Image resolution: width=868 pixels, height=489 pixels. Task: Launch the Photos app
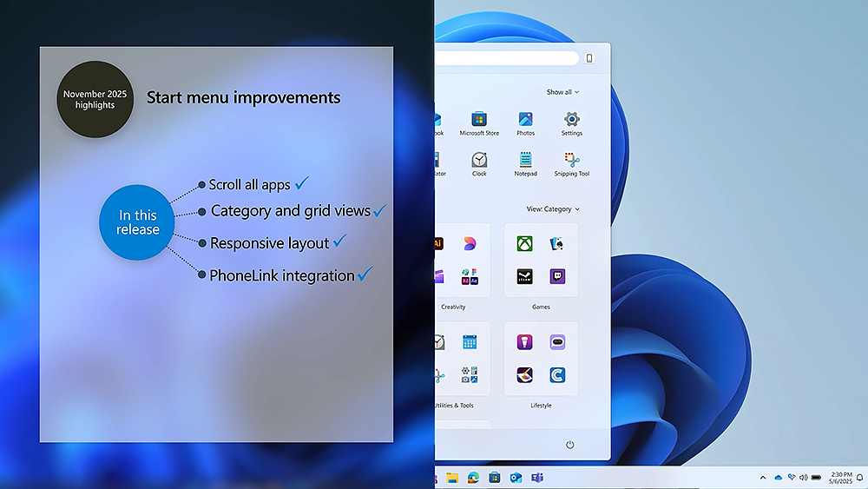click(525, 120)
